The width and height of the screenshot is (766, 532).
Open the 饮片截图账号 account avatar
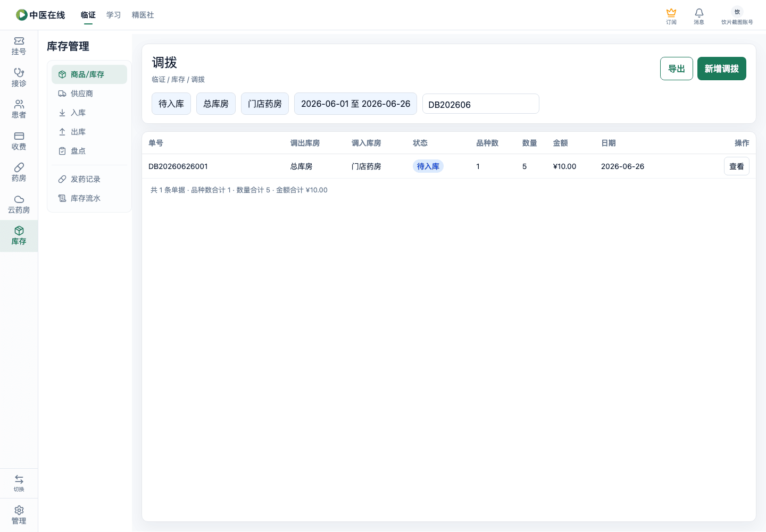click(737, 12)
